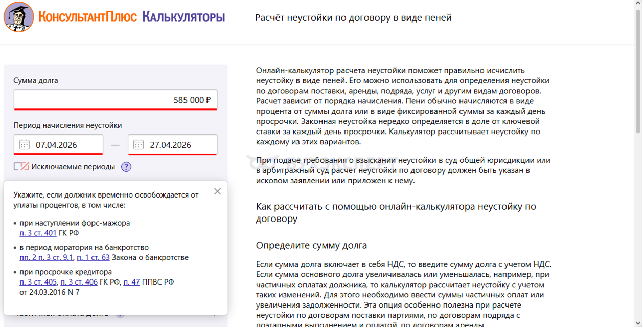
Task: Click the start date field 07.04.2026
Action: tap(64, 145)
